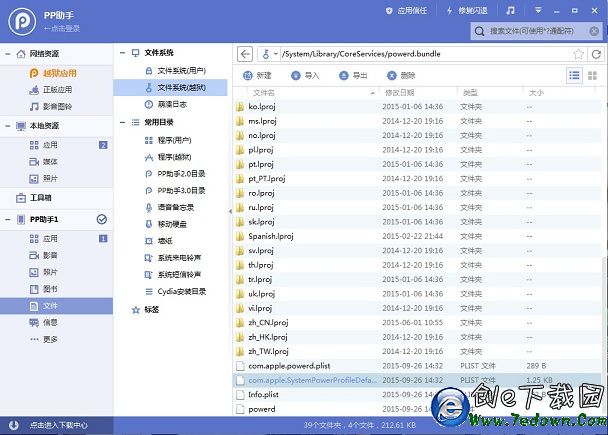Bookmark this path with star icon

click(578, 54)
